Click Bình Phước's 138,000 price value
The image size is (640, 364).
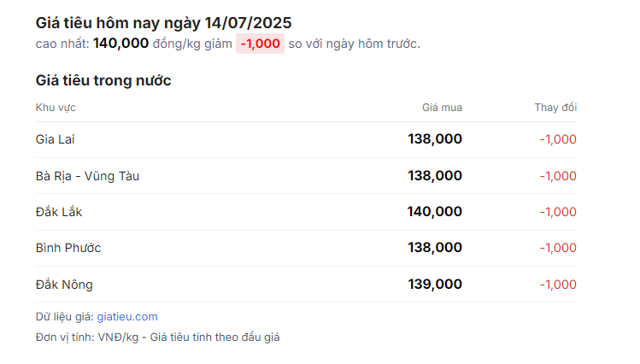pyautogui.click(x=435, y=248)
